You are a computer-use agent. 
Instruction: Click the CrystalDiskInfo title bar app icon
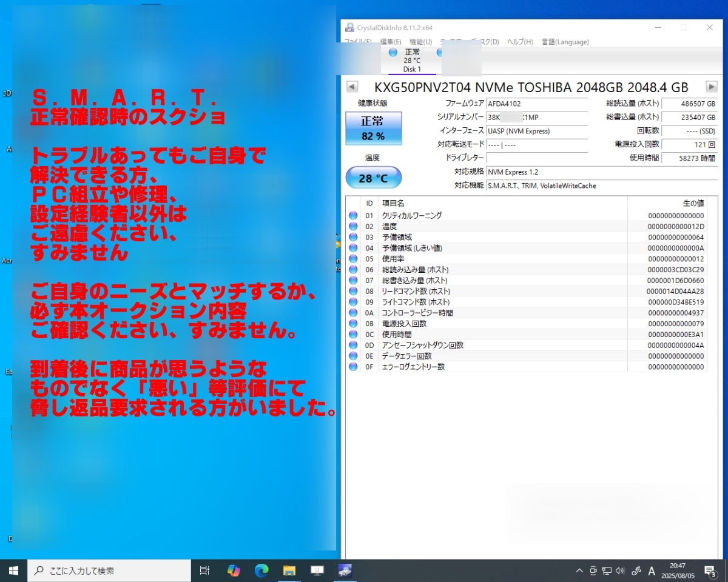pos(350,27)
